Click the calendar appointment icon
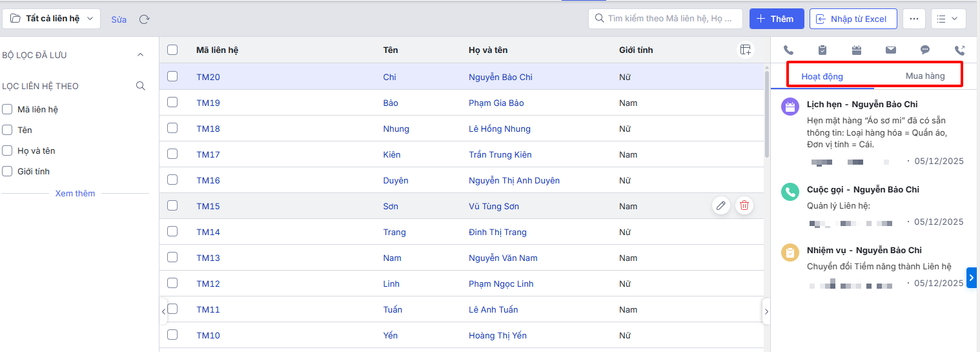 (857, 50)
